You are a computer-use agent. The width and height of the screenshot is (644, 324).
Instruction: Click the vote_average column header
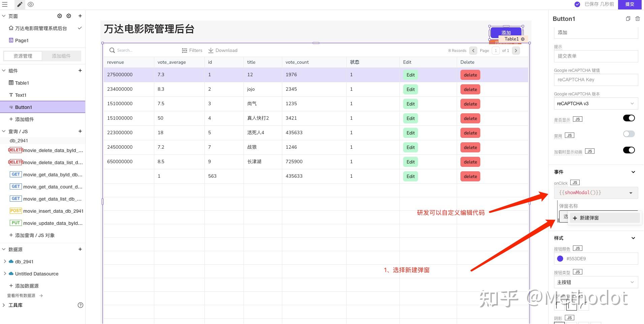pos(179,62)
